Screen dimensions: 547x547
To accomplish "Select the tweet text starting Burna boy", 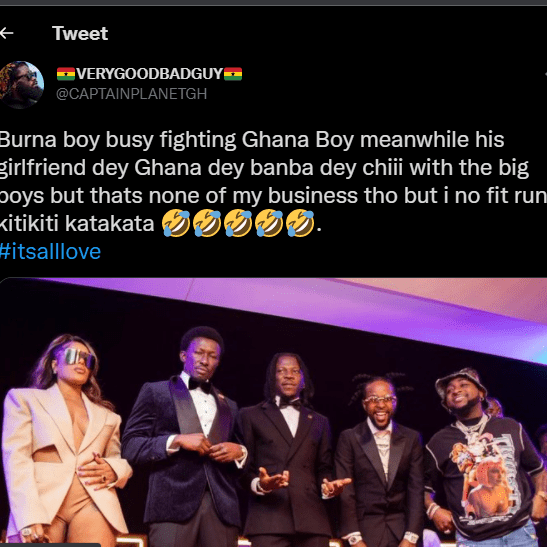I will click(x=274, y=181).
